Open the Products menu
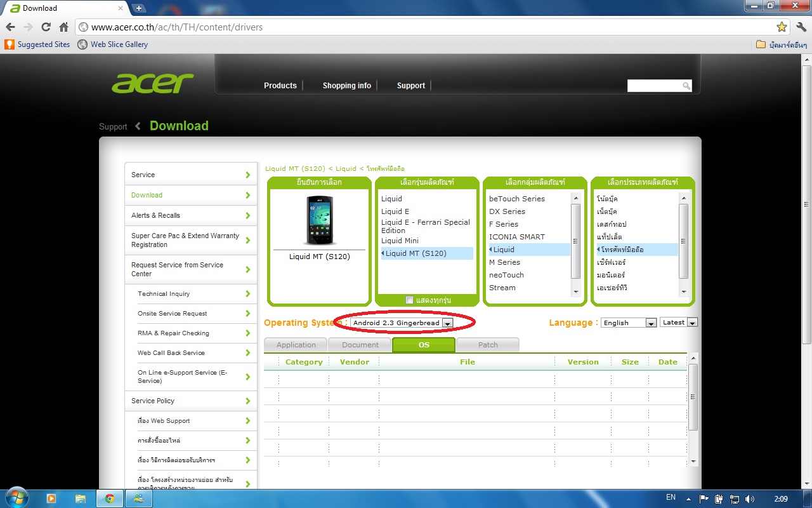The height and width of the screenshot is (508, 812). (x=280, y=86)
